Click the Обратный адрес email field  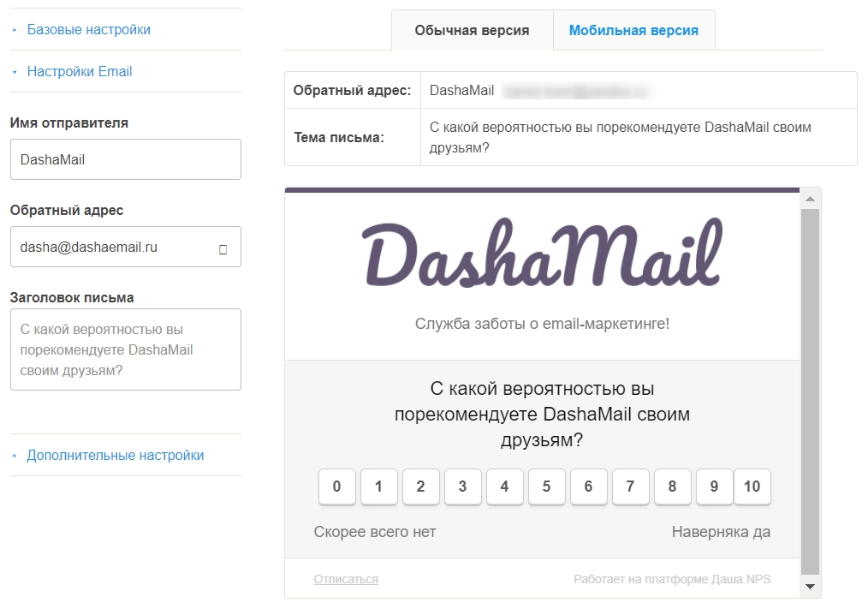pos(126,247)
